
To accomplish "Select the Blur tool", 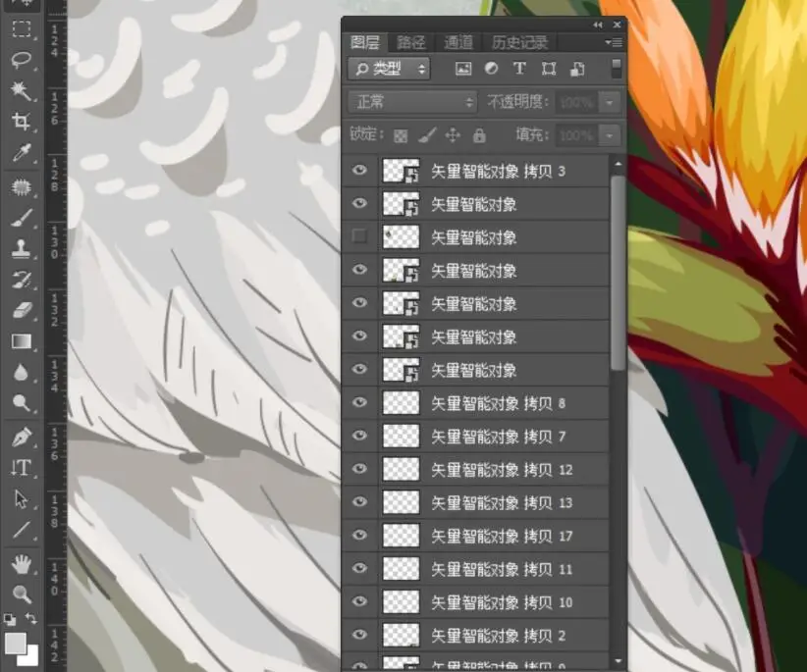I will 21,372.
